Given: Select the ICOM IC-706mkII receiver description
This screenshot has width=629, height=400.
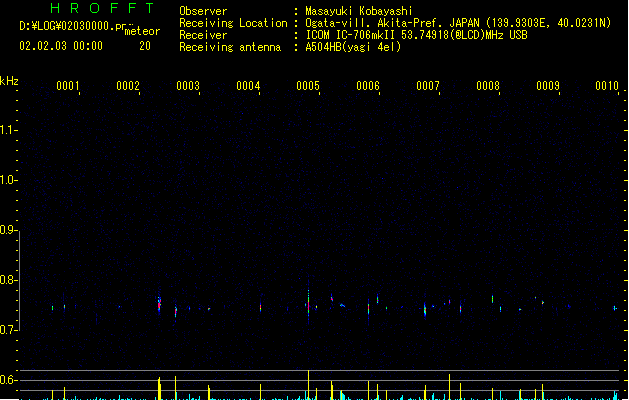Looking at the screenshot, I should tap(416, 35).
